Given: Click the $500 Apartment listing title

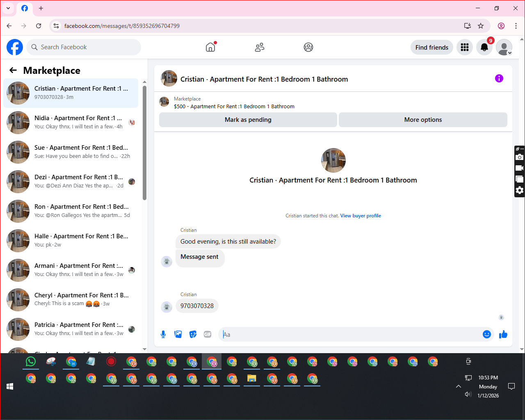Looking at the screenshot, I should pyautogui.click(x=234, y=106).
